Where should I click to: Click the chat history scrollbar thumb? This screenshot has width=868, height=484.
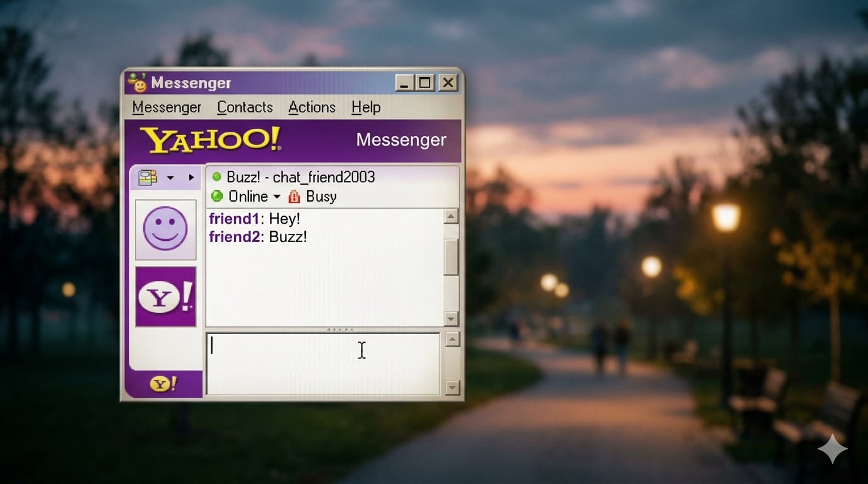[x=451, y=257]
